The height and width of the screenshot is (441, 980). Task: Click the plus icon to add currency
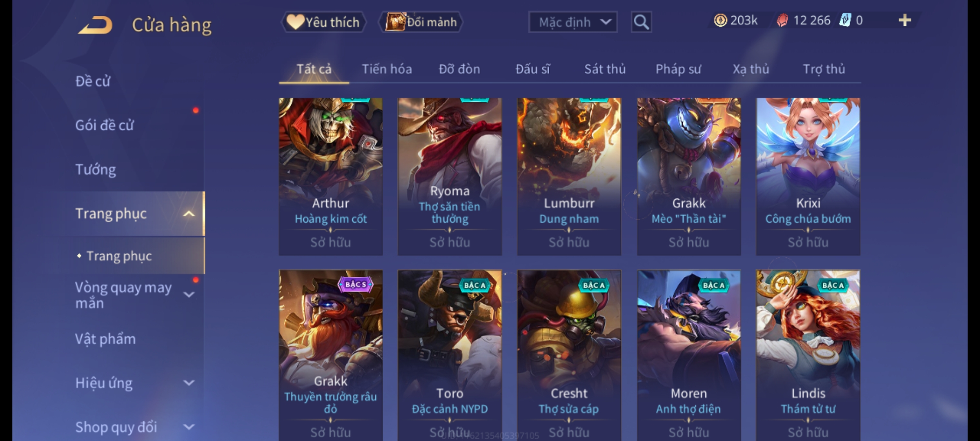pyautogui.click(x=905, y=20)
